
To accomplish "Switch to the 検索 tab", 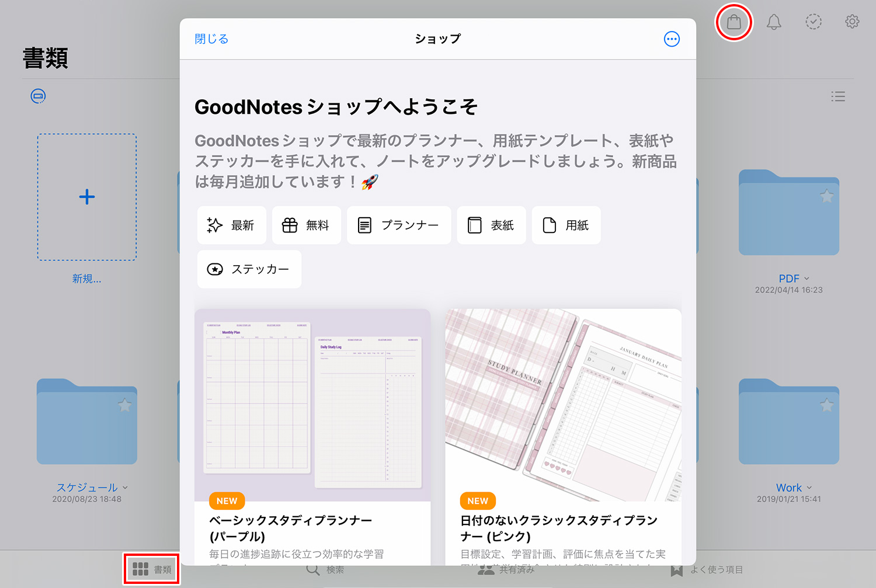I will coord(325,569).
